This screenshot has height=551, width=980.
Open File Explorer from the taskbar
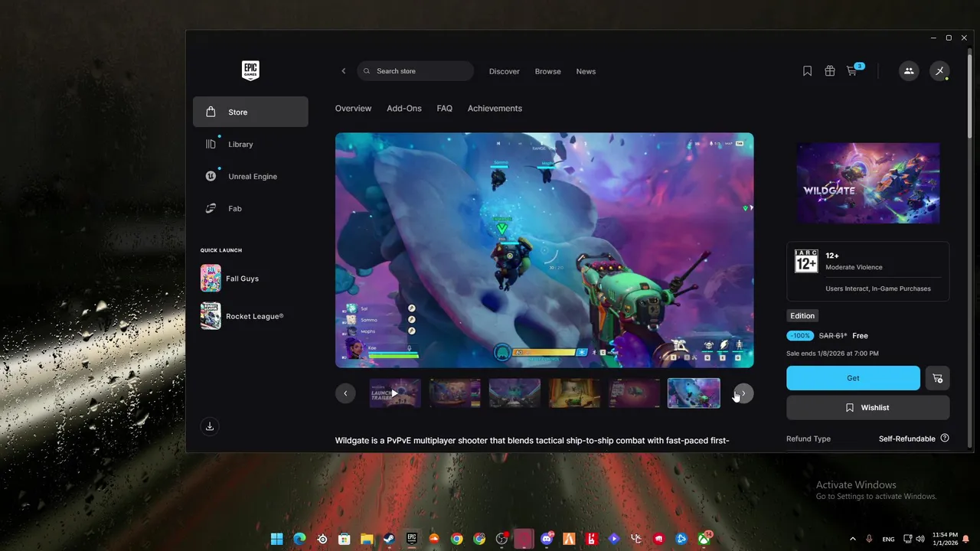coord(367,539)
